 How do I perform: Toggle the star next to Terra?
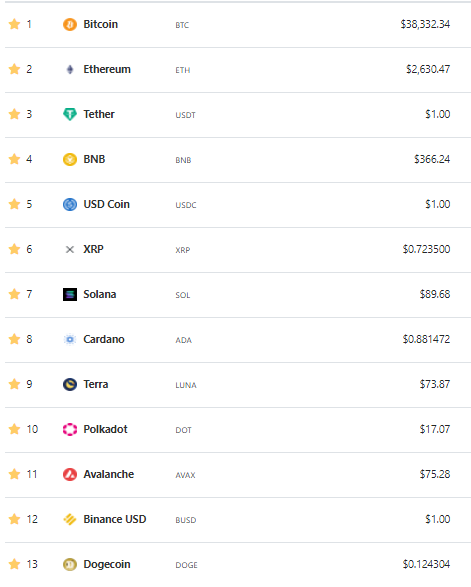[x=14, y=384]
